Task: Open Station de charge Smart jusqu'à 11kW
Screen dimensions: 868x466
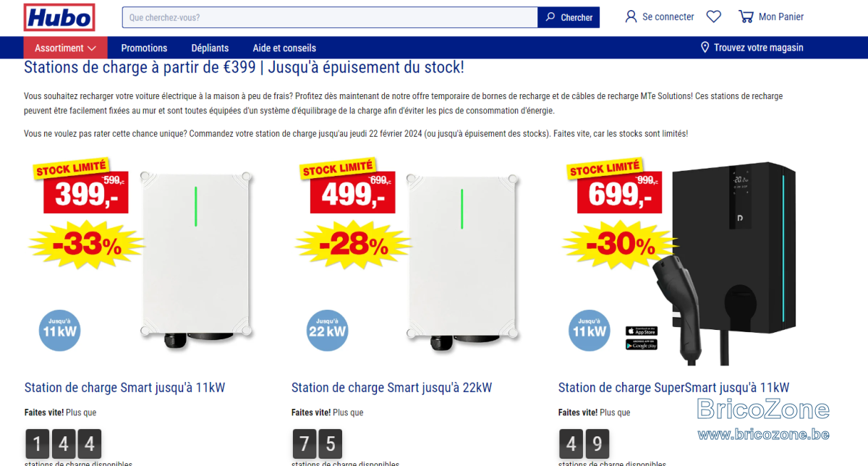Action: coord(124,388)
